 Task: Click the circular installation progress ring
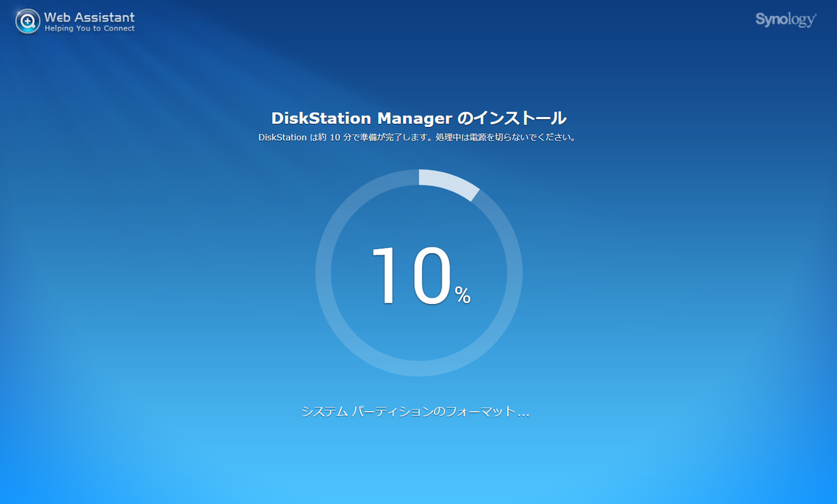pyautogui.click(x=418, y=273)
